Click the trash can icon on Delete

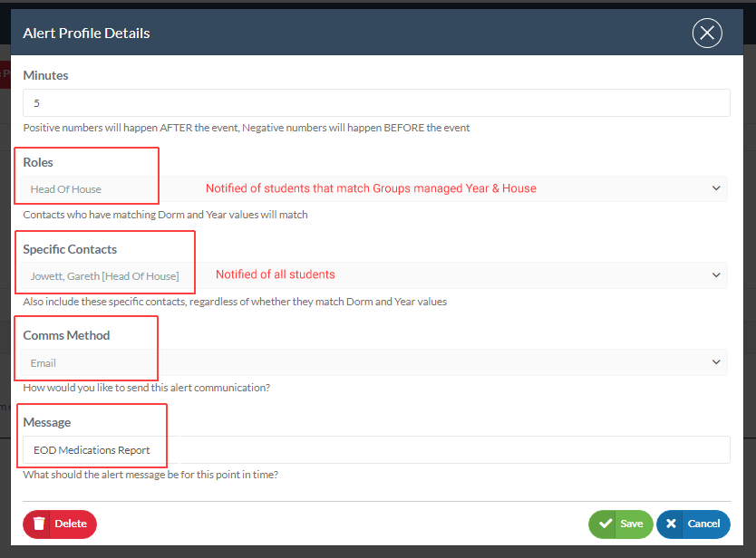click(39, 524)
